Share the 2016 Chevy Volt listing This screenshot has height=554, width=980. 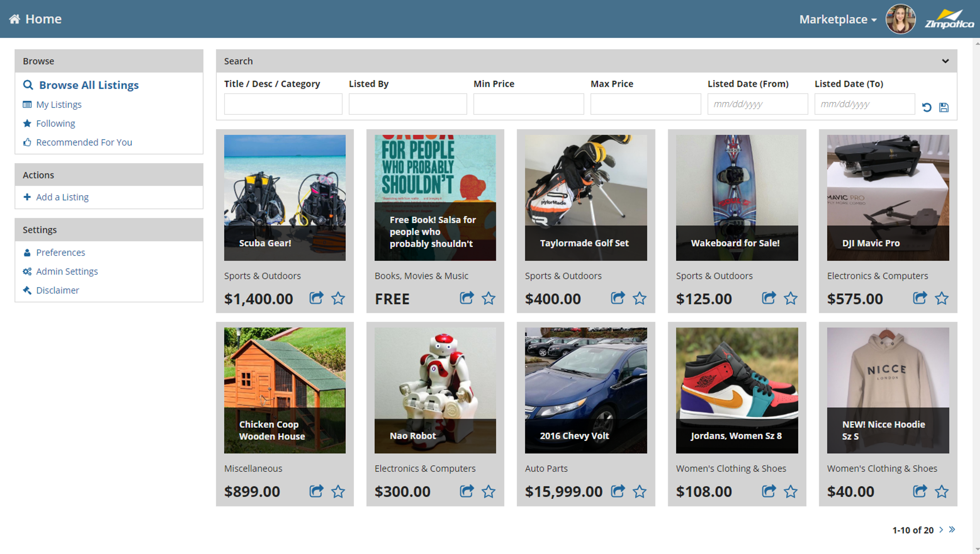[x=618, y=491]
